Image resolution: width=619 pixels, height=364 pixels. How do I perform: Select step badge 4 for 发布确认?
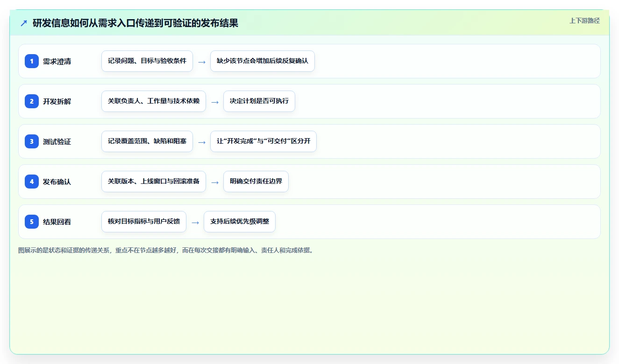pos(32,182)
